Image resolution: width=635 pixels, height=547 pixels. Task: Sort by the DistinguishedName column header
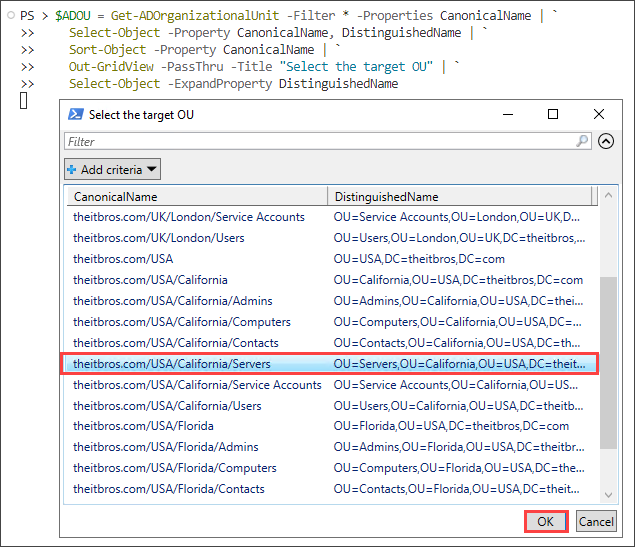point(459,196)
